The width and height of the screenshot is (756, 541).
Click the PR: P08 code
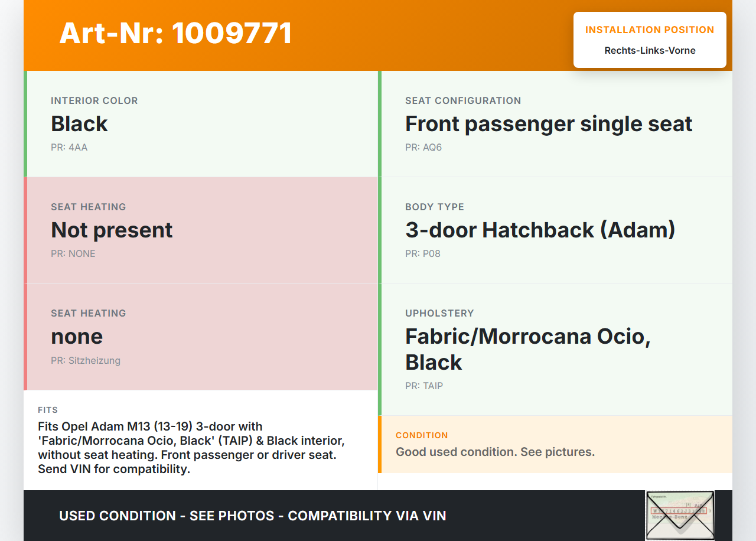point(422,254)
